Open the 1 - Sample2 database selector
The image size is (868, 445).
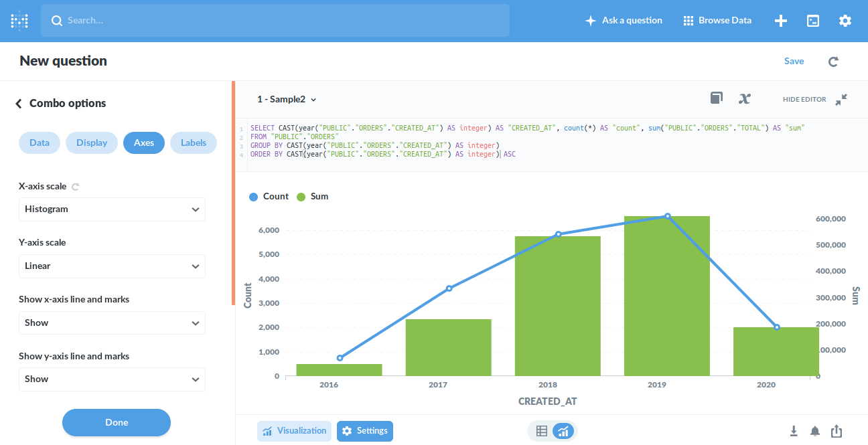tap(287, 99)
